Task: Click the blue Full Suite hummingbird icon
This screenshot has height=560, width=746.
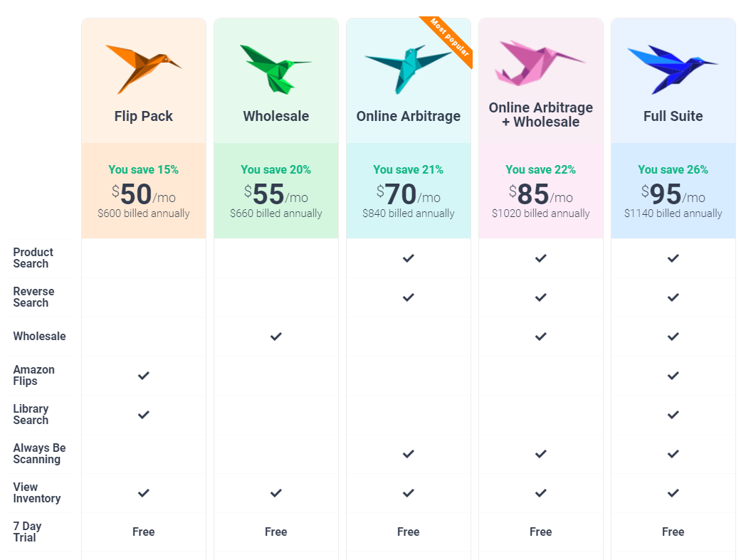Action: [x=671, y=68]
